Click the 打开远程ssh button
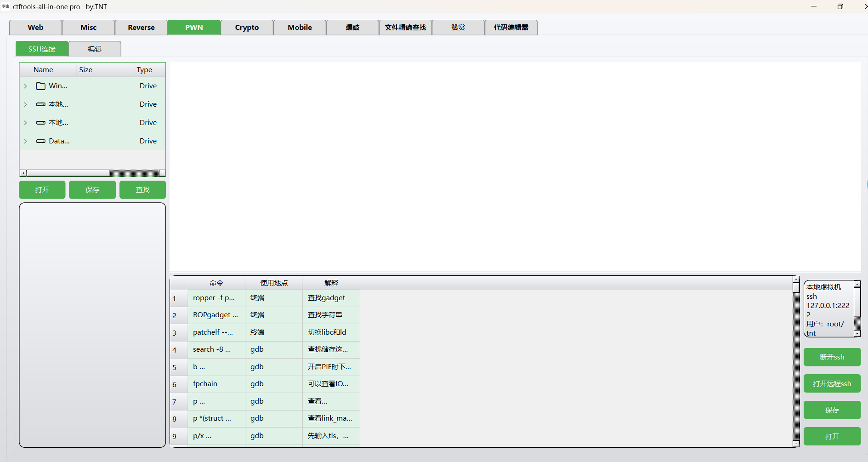Viewport: 868px width, 462px height. 832,383
